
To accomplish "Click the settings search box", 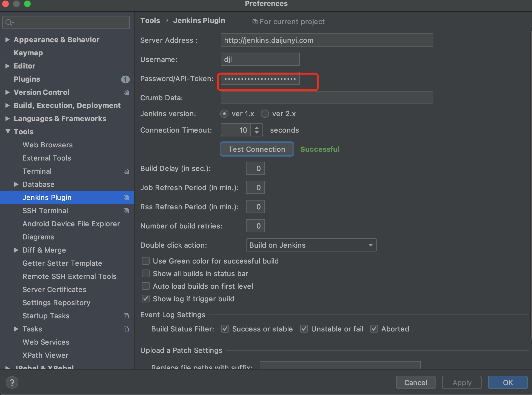I will coord(66,22).
